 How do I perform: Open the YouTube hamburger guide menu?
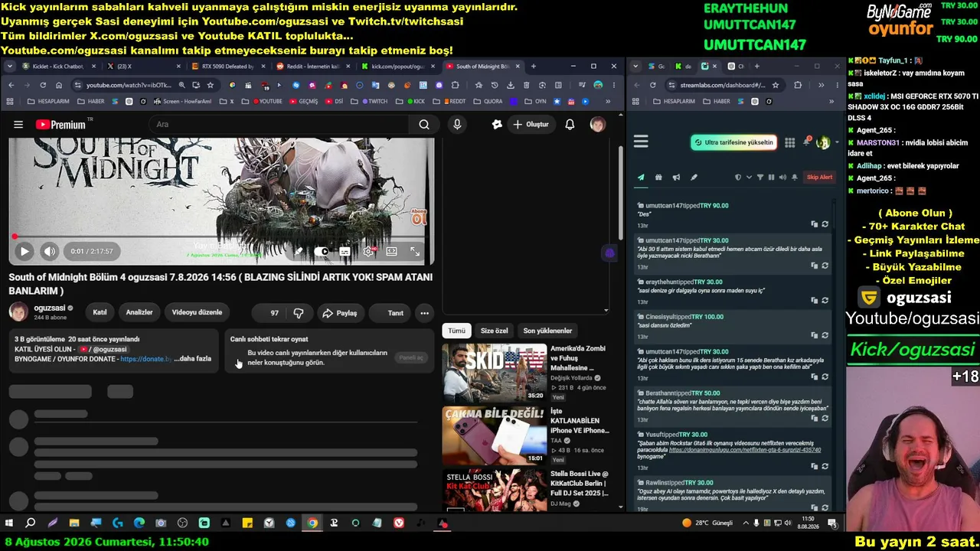click(18, 124)
